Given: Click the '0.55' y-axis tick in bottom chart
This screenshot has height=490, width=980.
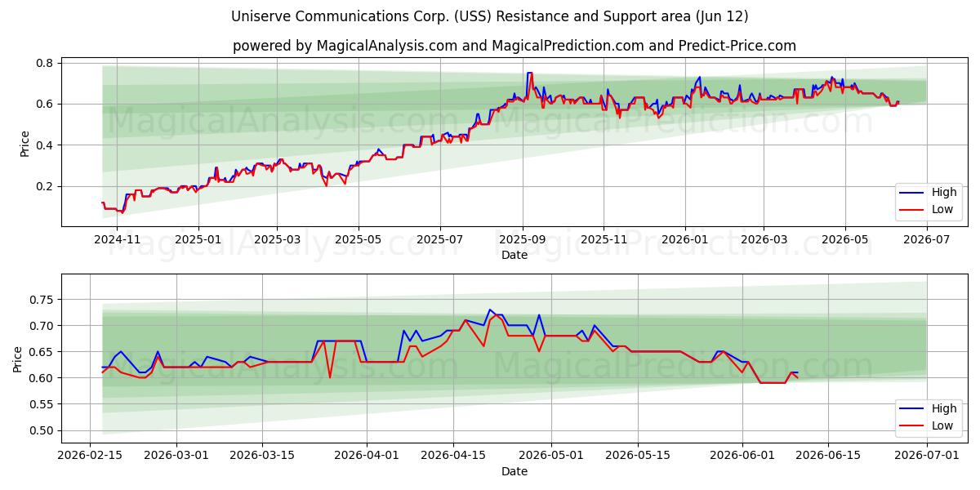Looking at the screenshot, I should (x=42, y=404).
